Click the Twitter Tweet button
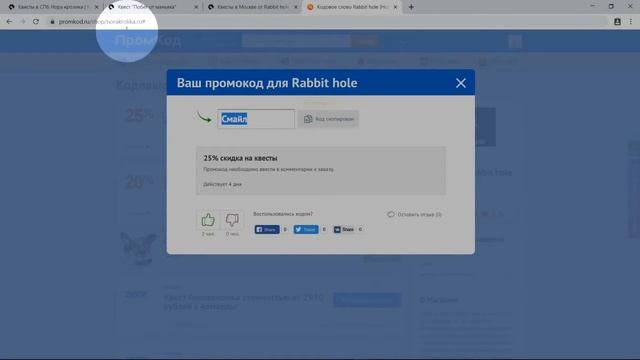 [x=306, y=229]
